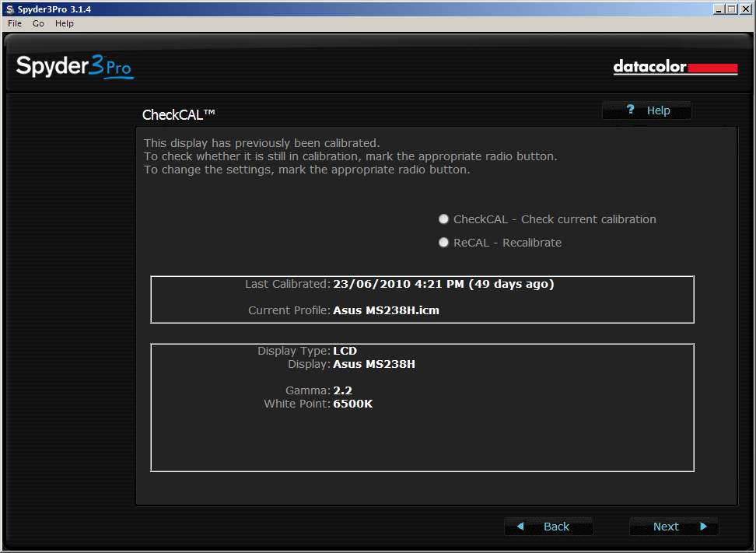756x553 pixels.
Task: Go Back to previous step
Action: pyautogui.click(x=548, y=527)
